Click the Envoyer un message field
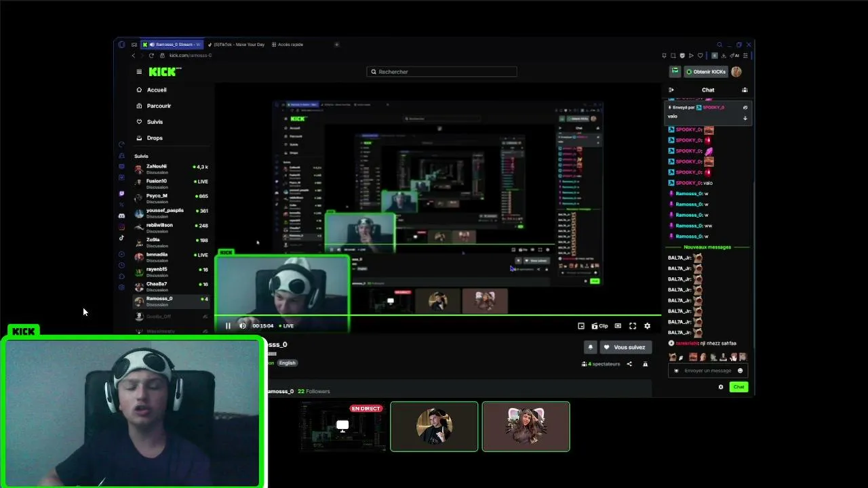Screen dimensions: 868x488 coord(707,371)
